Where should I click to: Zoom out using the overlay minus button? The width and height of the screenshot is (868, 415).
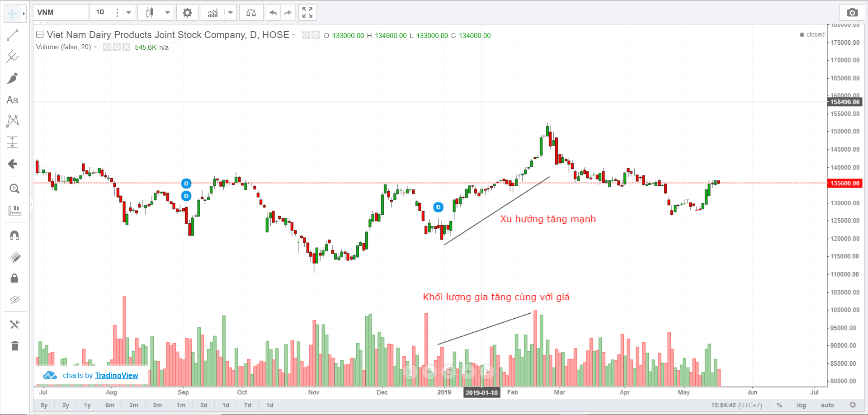coord(430,372)
